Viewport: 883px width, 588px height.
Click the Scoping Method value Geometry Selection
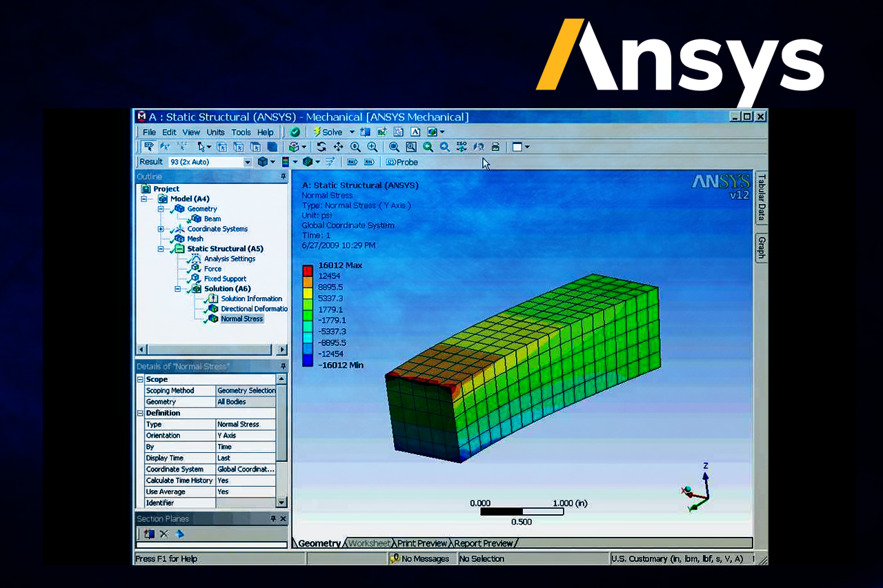[246, 390]
